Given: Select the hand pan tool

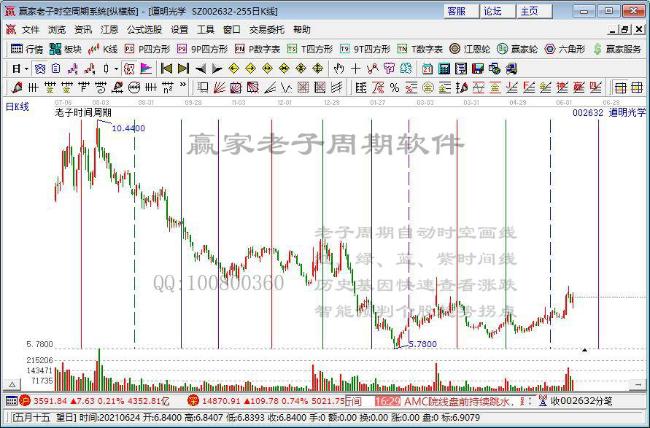Looking at the screenshot, I should pos(339,69).
